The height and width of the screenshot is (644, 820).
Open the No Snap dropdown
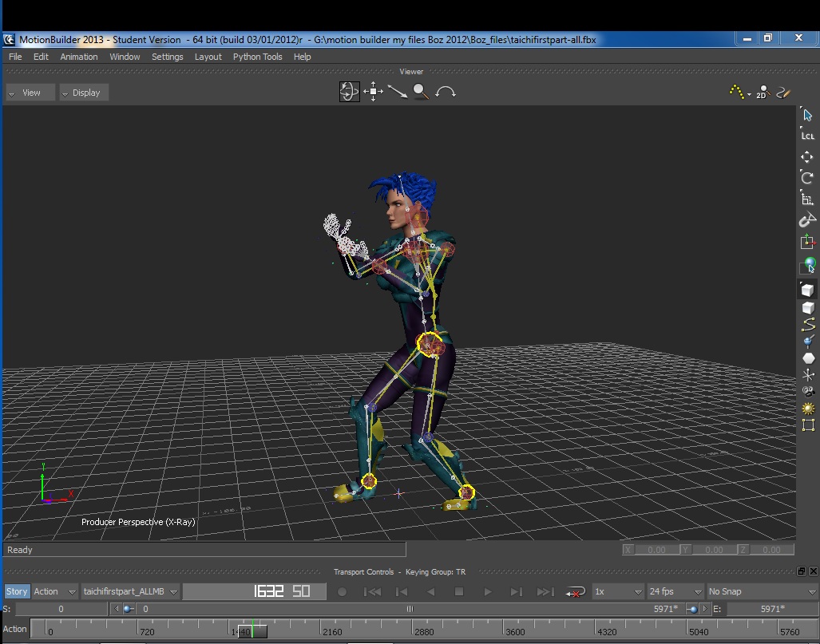pyautogui.click(x=762, y=591)
